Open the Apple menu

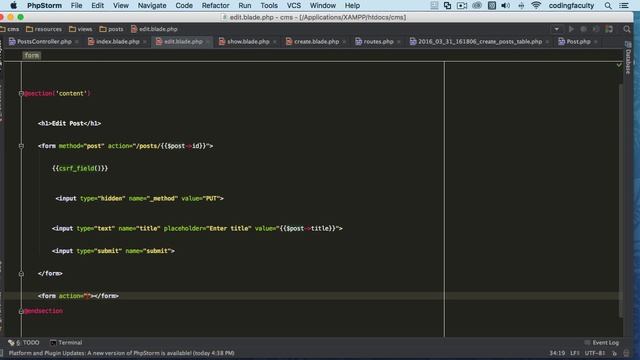pyautogui.click(x=13, y=5)
